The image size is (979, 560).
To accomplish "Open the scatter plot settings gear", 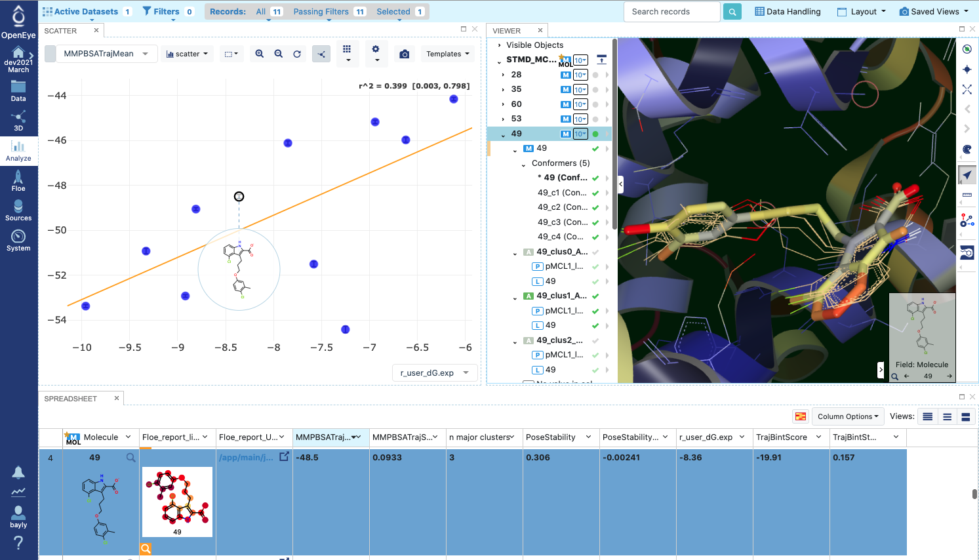I will pos(376,53).
